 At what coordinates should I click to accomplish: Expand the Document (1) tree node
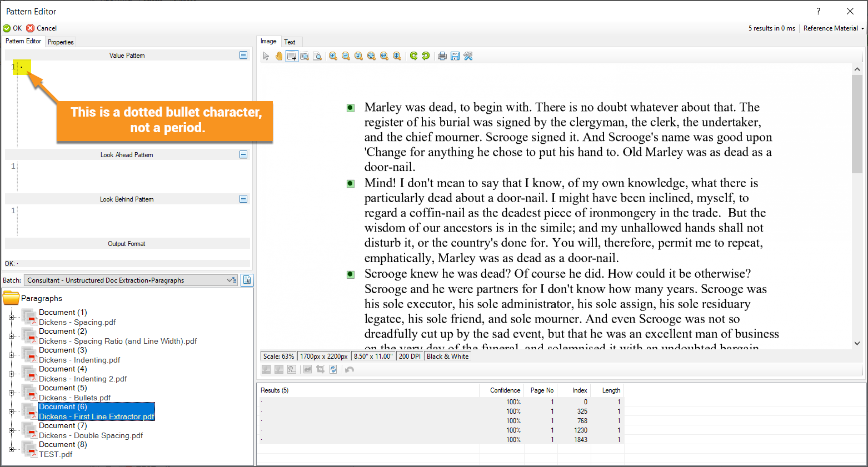pos(11,317)
